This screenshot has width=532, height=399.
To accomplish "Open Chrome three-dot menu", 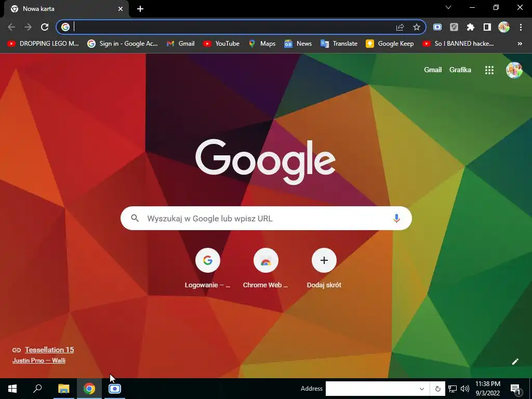I will point(521,27).
